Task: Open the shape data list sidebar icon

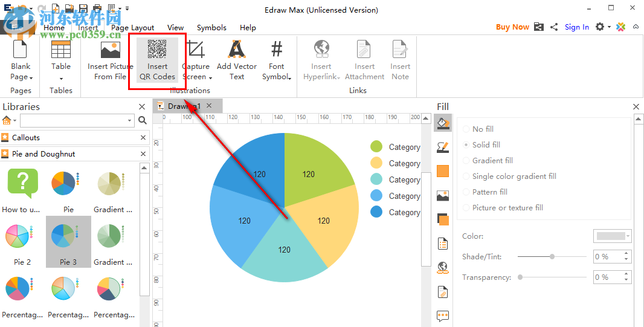Action: pos(443,244)
